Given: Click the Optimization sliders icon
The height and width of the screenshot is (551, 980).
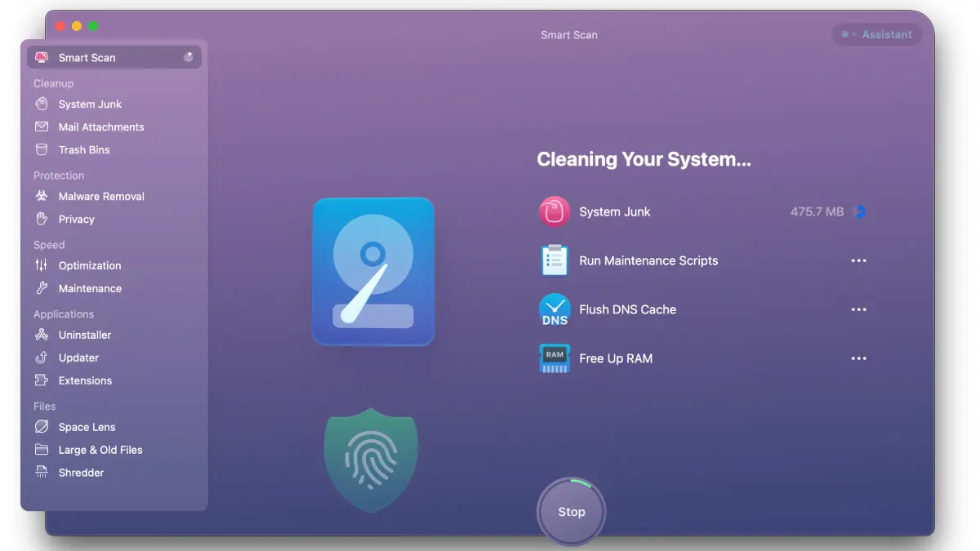Looking at the screenshot, I should click(42, 265).
